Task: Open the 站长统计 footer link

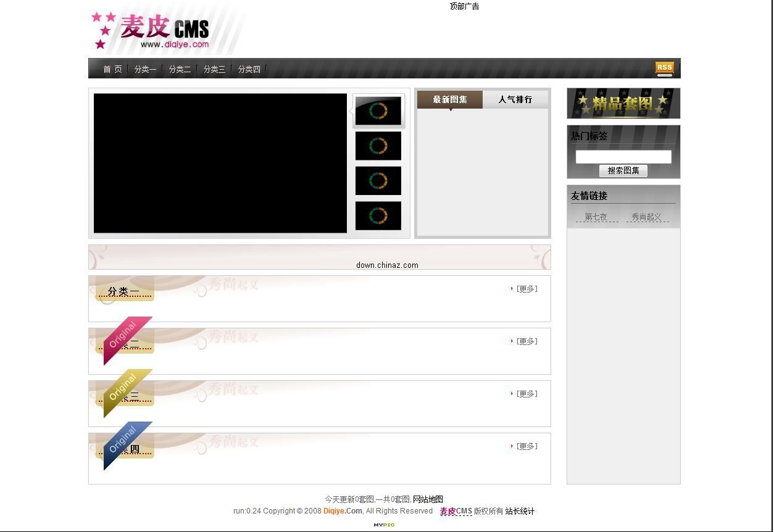Action: pyautogui.click(x=520, y=511)
